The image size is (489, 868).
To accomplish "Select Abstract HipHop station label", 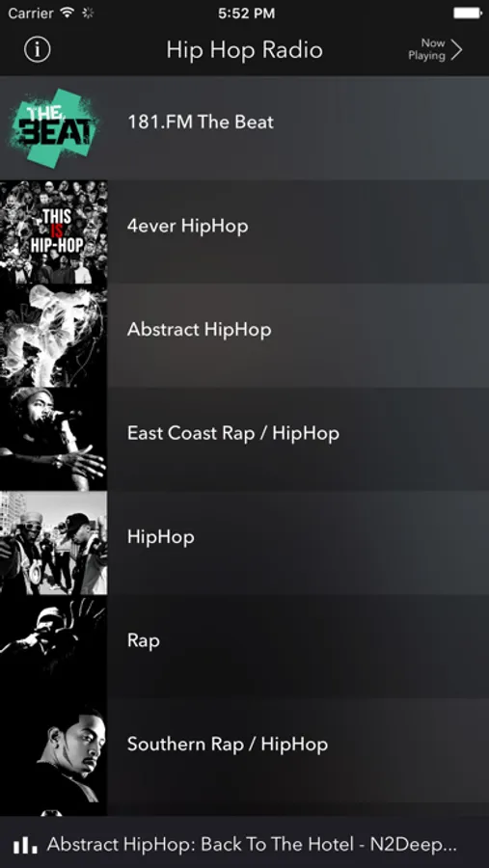I will pos(200,330).
